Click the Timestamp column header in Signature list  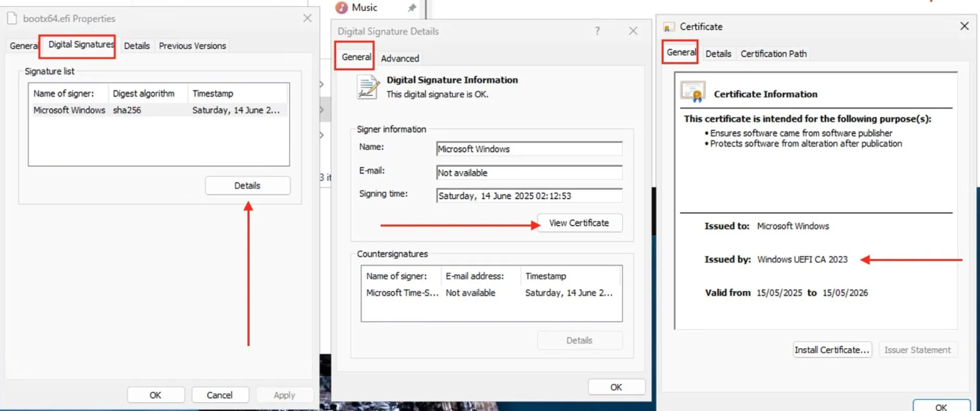(x=239, y=94)
